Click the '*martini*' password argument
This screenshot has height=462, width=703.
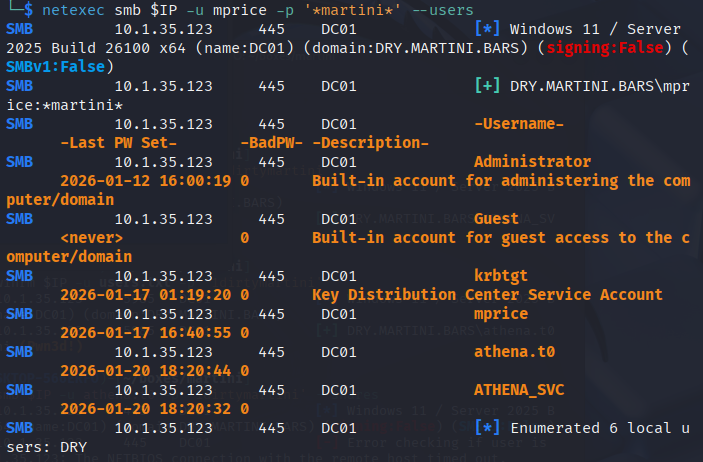pos(352,10)
